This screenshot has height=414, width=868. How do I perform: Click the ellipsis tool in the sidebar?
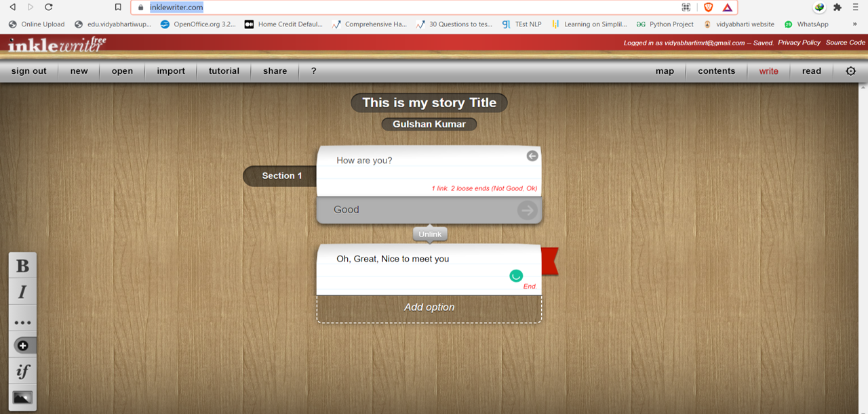(22, 322)
